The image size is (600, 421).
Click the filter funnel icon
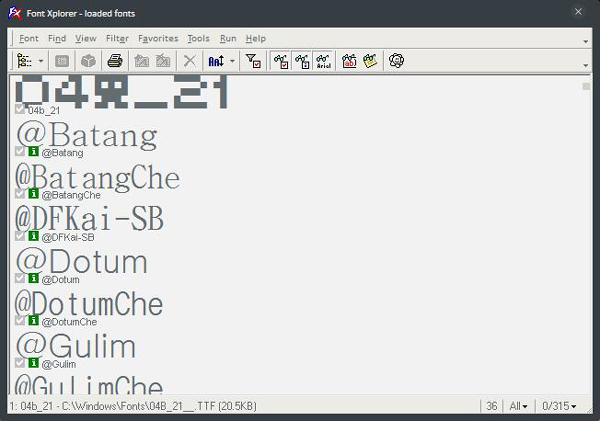click(253, 61)
